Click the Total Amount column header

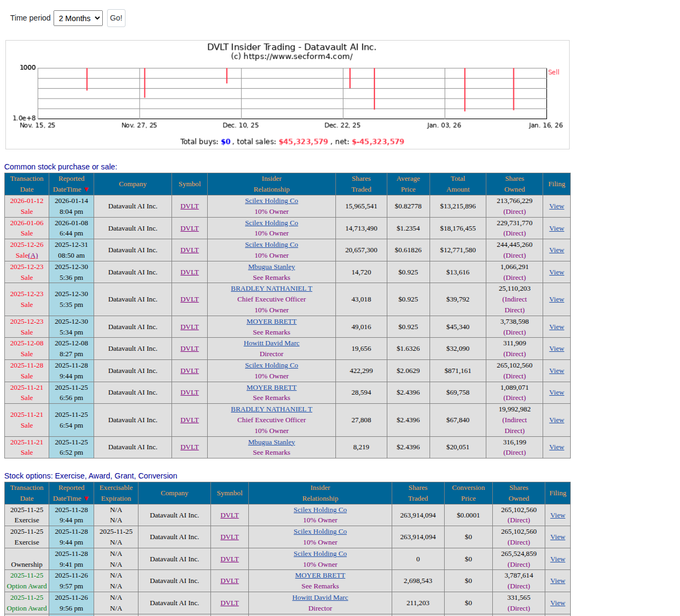458,184
